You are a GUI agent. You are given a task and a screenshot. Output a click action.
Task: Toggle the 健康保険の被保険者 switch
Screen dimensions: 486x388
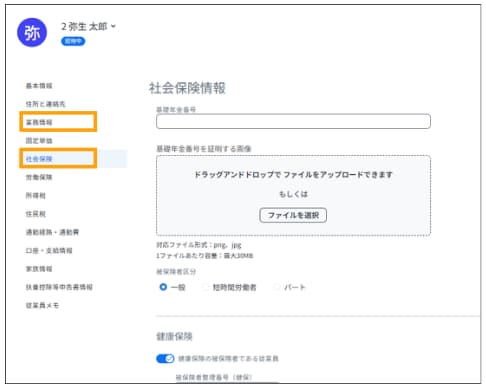[x=165, y=359]
